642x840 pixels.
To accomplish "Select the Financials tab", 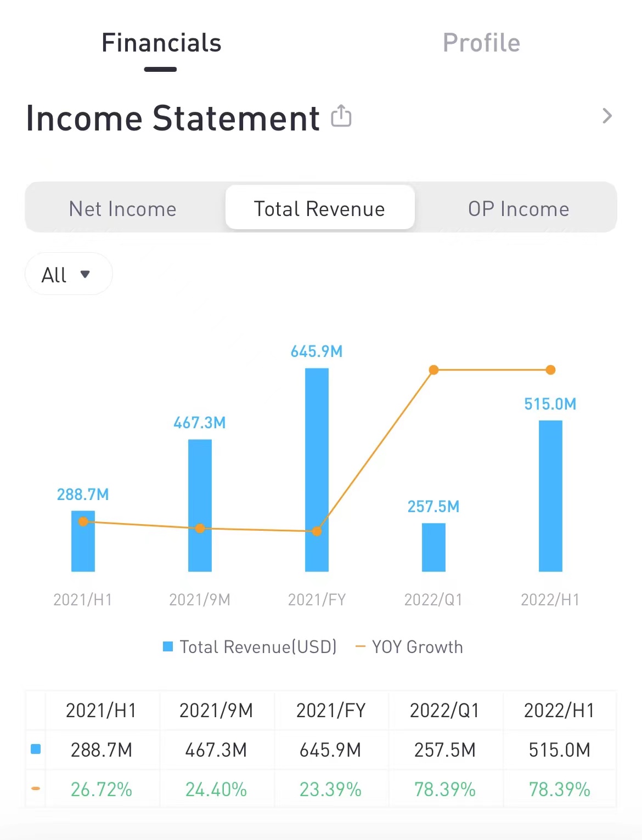I will click(161, 43).
